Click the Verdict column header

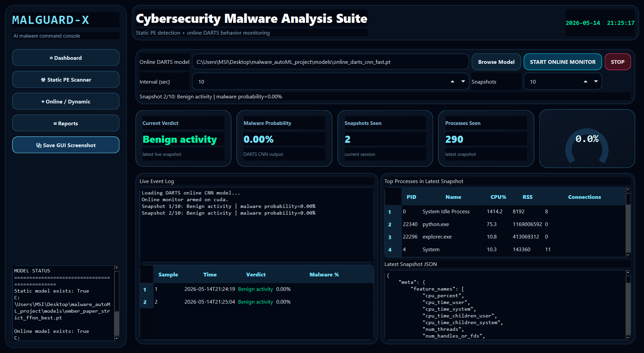(x=256, y=275)
